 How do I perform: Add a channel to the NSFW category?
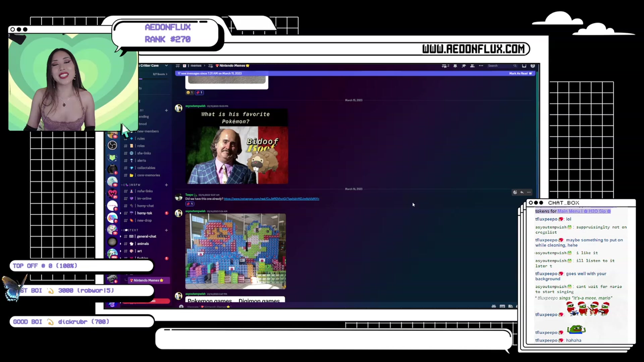(166, 185)
